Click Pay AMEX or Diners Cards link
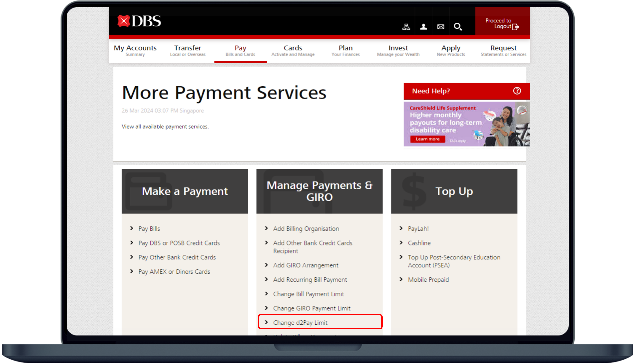 [174, 272]
